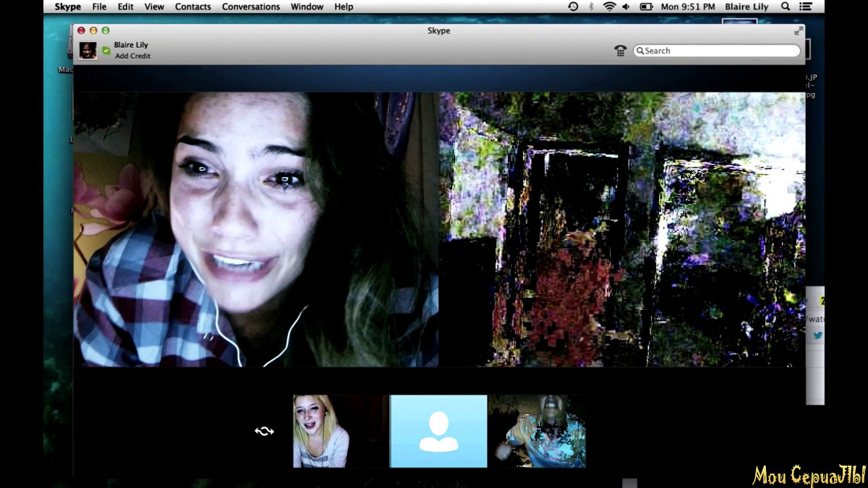Click the green online status icon

point(106,51)
